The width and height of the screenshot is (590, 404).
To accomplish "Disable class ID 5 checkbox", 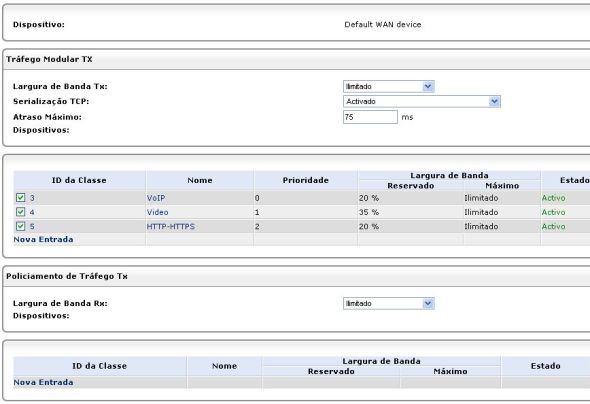I will (20, 226).
